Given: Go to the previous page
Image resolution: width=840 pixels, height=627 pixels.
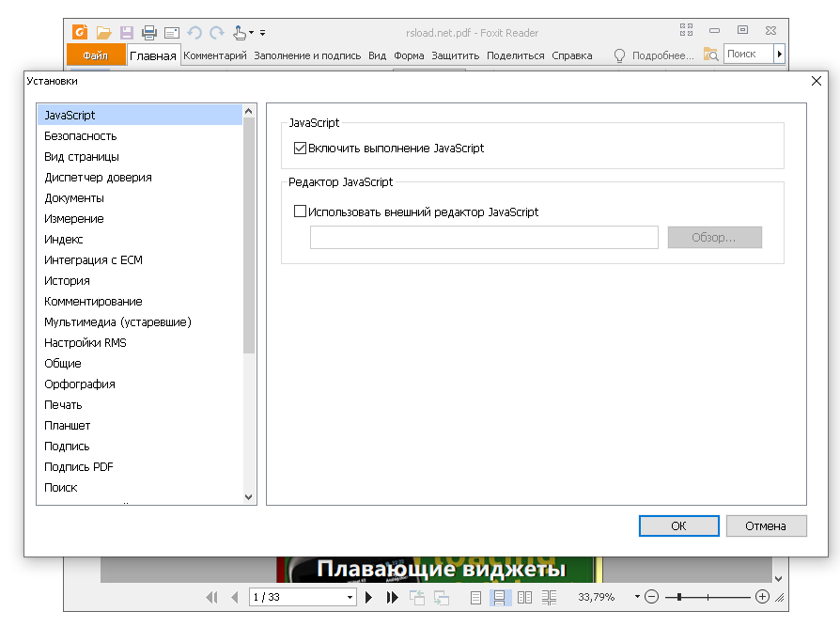Looking at the screenshot, I should coord(235,597).
